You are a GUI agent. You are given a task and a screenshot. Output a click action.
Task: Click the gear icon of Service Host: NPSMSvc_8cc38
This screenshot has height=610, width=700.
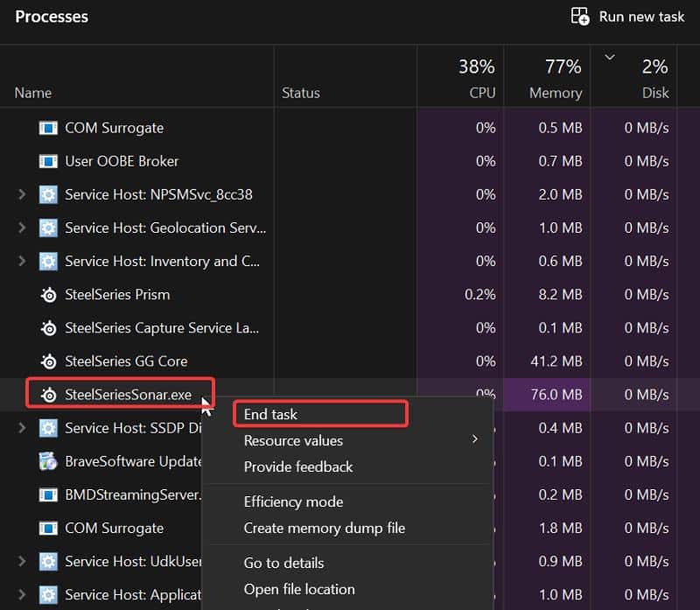(x=48, y=194)
